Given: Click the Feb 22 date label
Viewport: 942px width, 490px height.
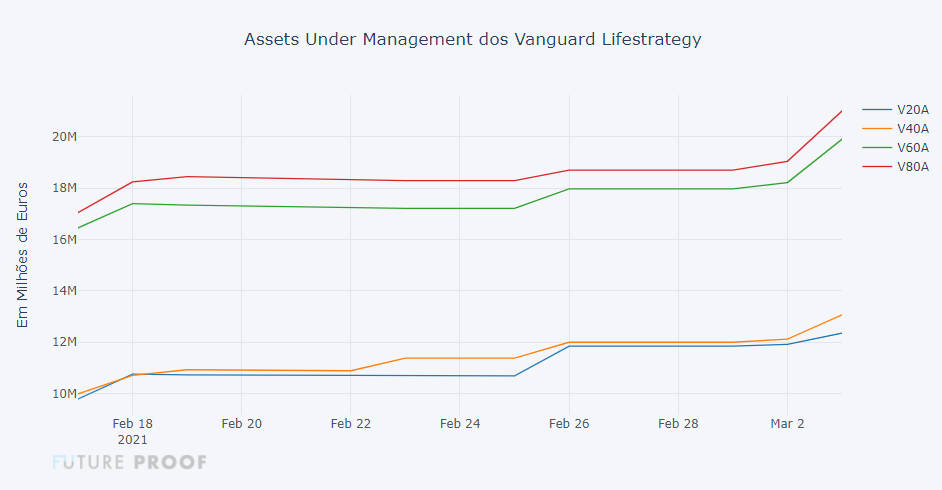Looking at the screenshot, I should pos(351,424).
